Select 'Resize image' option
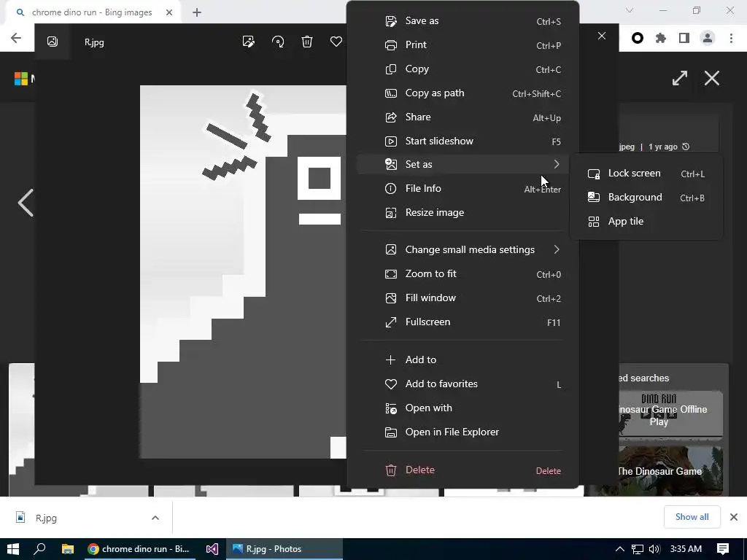This screenshot has height=560, width=747. 462,213
